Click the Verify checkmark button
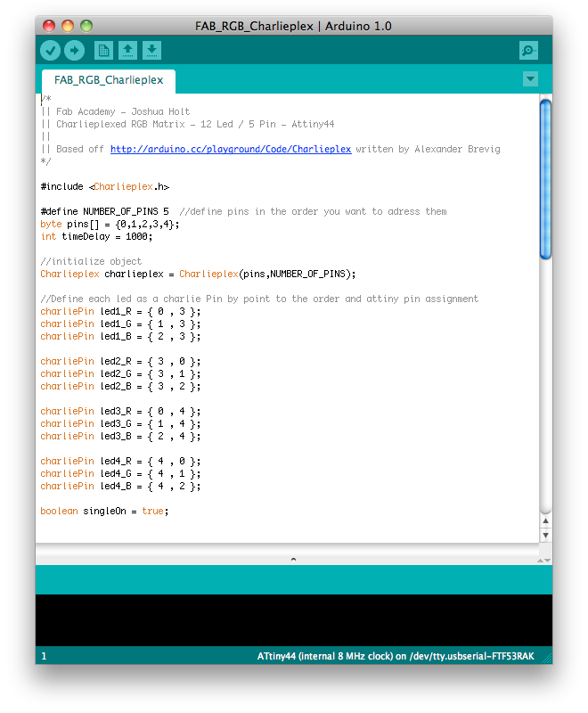 (50, 51)
